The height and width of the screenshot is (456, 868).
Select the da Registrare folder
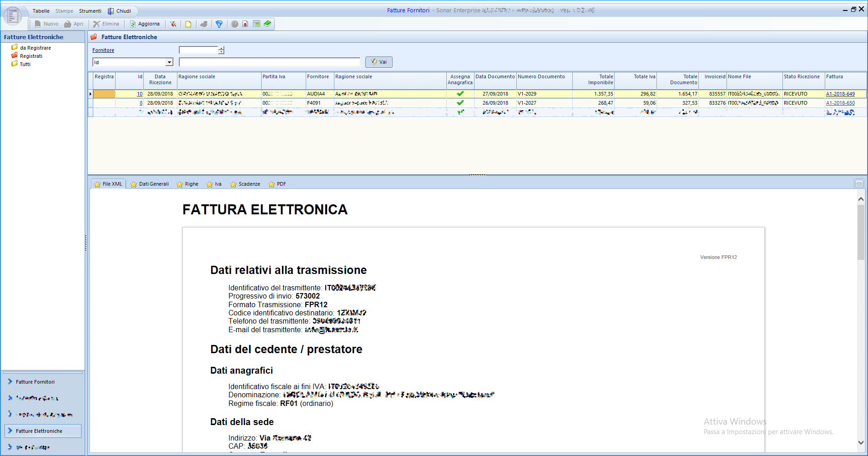click(x=35, y=48)
